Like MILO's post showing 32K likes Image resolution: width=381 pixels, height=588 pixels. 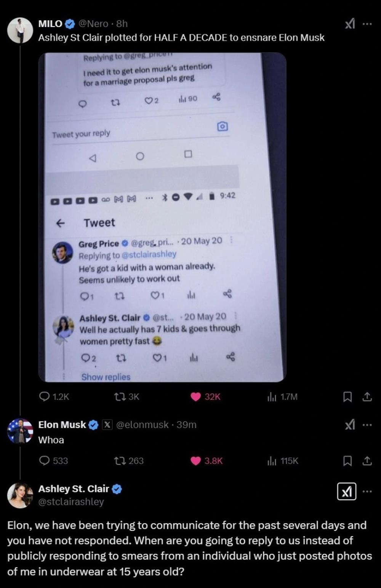pyautogui.click(x=205, y=397)
